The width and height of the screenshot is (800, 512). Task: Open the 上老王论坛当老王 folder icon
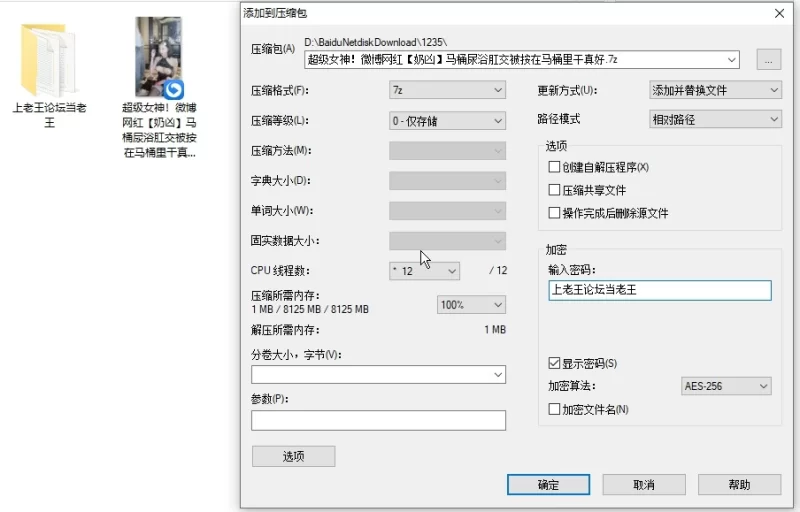click(48, 60)
